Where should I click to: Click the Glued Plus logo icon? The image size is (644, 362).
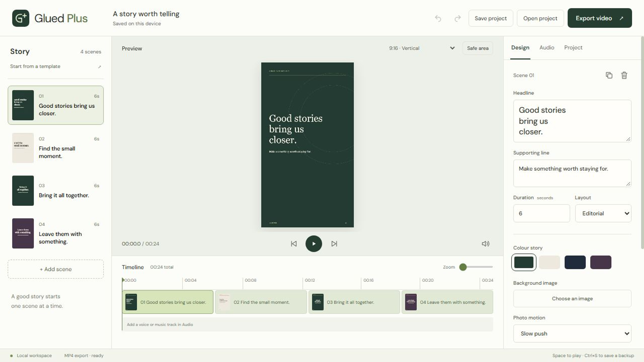tap(21, 18)
